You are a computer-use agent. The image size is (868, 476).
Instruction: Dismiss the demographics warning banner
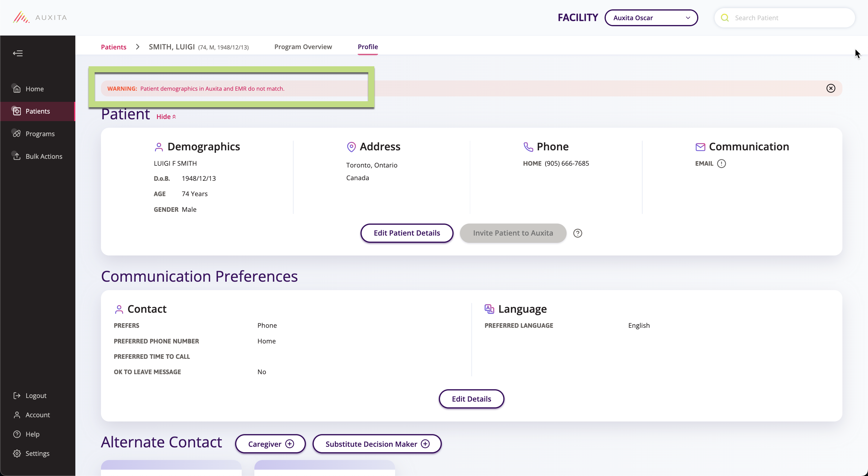831,88
